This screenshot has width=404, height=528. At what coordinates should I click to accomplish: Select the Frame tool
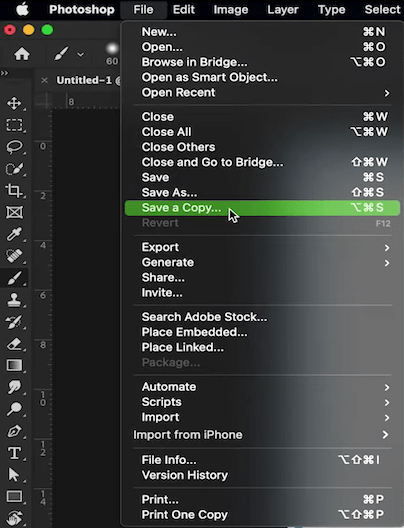pos(14,212)
